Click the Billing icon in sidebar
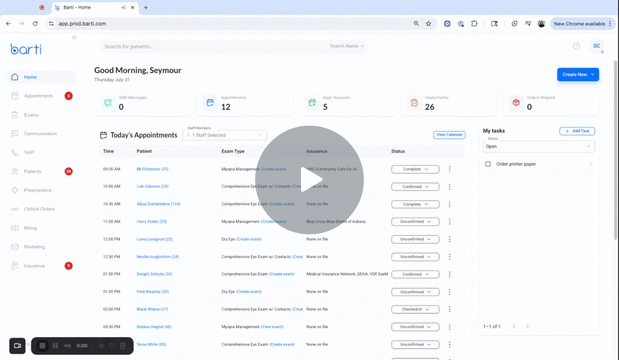 [x=15, y=228]
